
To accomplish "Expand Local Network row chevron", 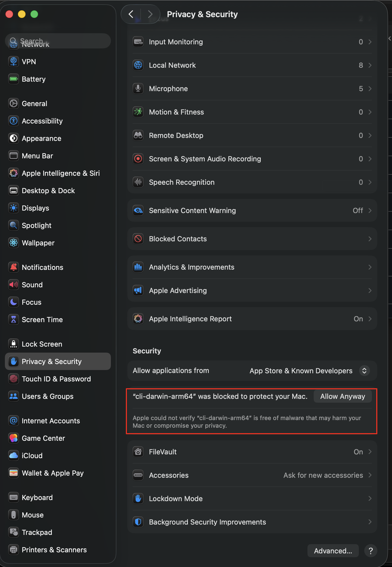I will (x=370, y=65).
